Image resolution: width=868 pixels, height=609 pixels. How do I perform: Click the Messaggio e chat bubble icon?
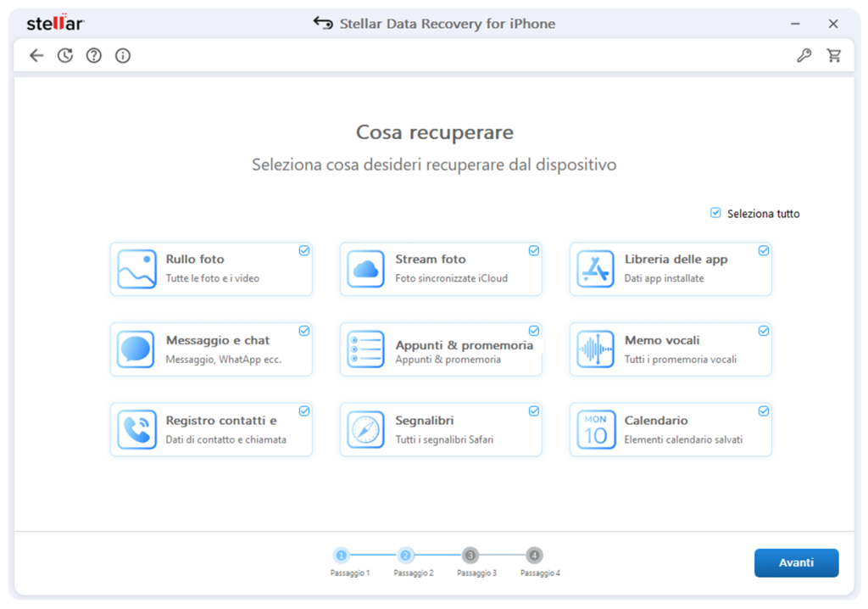click(136, 349)
